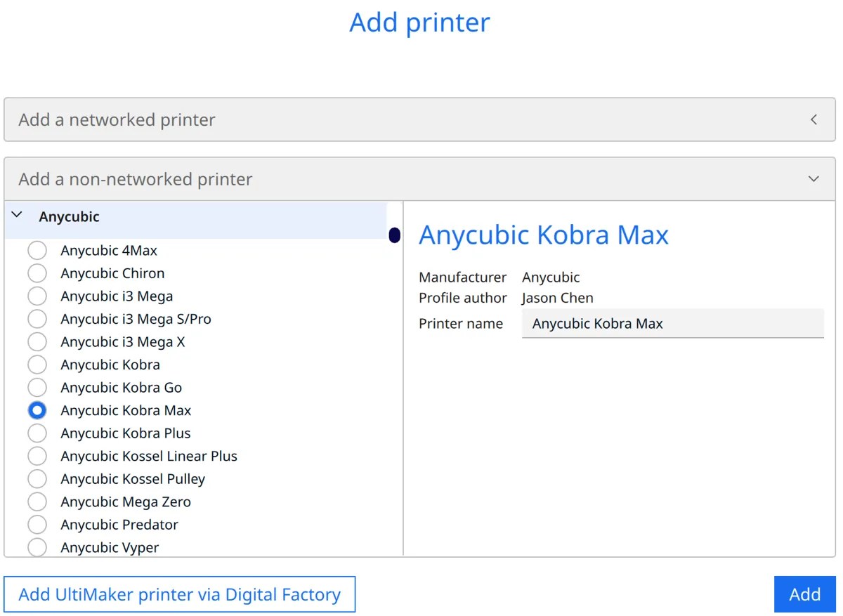The width and height of the screenshot is (843, 616).
Task: Pick the Anycubic Predator radio button
Action: (37, 524)
